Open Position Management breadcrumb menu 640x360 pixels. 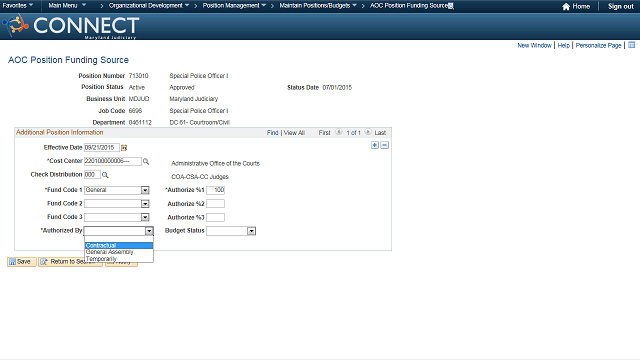(234, 6)
